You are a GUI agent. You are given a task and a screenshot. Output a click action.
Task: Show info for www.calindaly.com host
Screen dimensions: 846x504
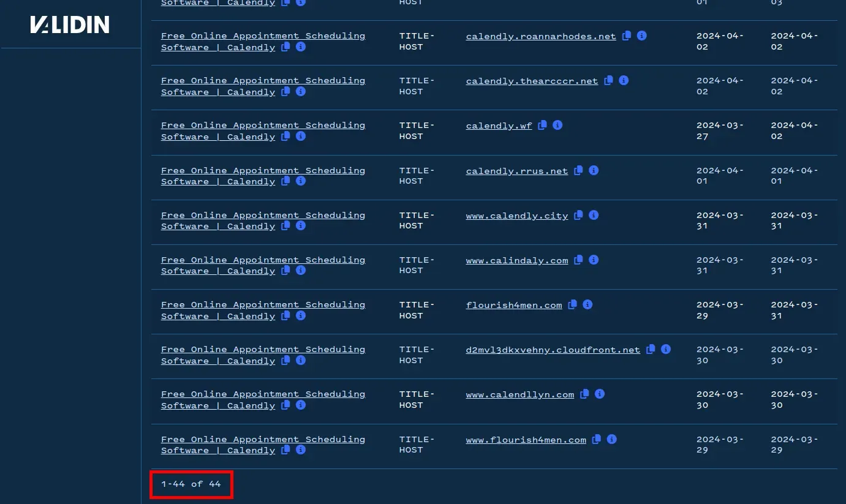(x=594, y=260)
